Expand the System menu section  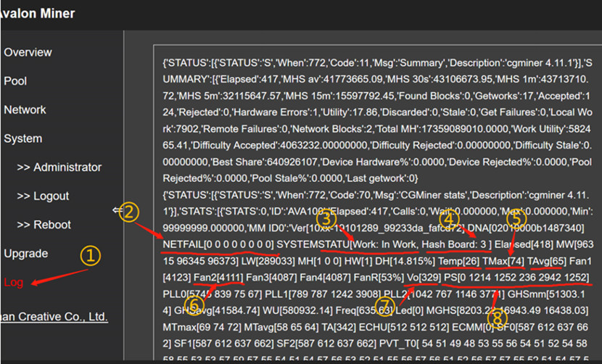(x=22, y=138)
